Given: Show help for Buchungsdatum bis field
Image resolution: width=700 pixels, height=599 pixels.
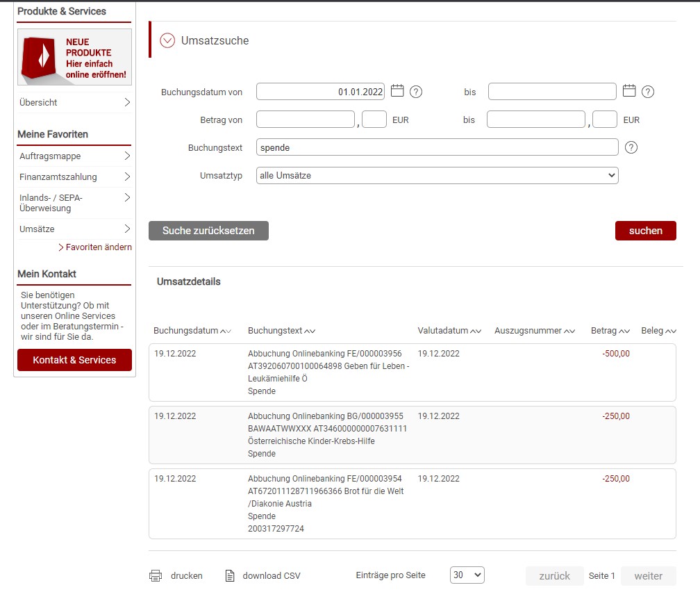Looking at the screenshot, I should pos(648,92).
